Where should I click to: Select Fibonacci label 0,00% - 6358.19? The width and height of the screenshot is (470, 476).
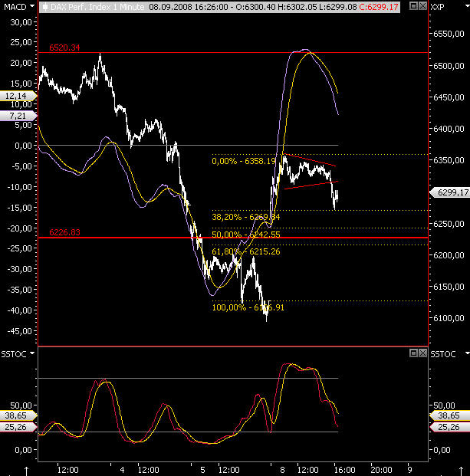click(244, 161)
